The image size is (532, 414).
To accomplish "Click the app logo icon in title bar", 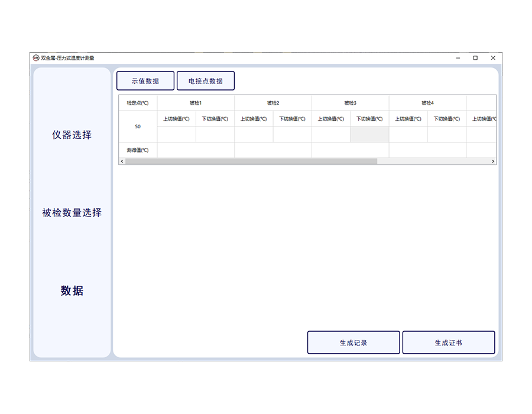I will click(x=36, y=58).
